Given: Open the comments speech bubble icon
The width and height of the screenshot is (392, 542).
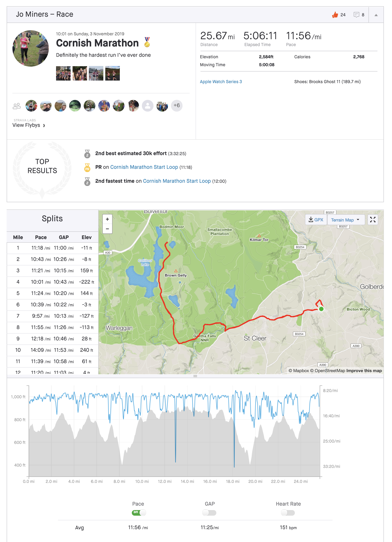Looking at the screenshot, I should (356, 15).
